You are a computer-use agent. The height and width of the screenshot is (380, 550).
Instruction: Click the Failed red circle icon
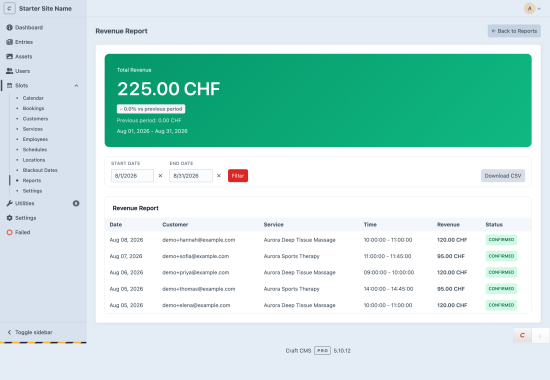pos(9,232)
